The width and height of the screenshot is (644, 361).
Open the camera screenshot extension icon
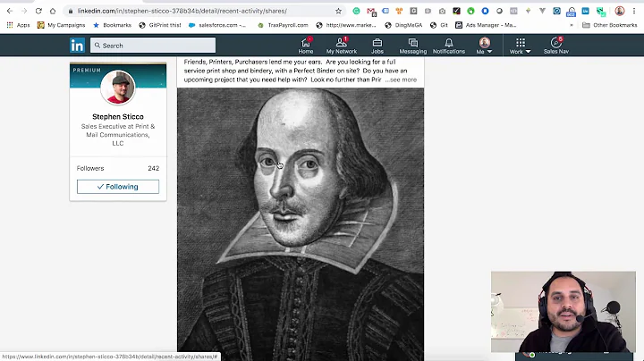pyautogui.click(x=442, y=11)
